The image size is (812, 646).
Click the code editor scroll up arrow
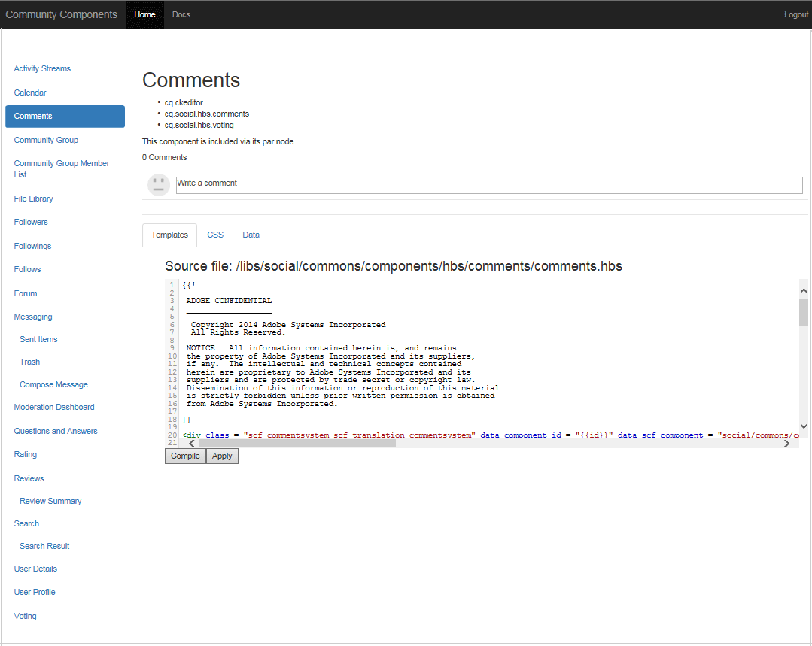[x=804, y=291]
